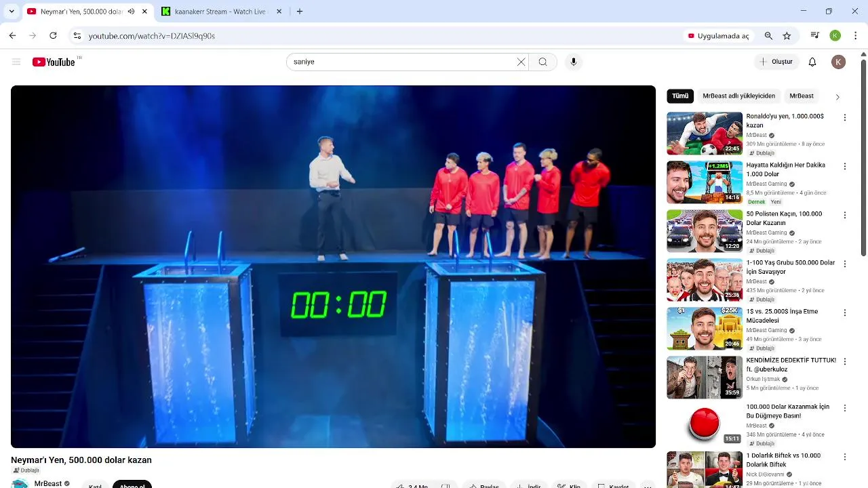868x488 pixels.
Task: Focus the YouTube search field containing saniye
Action: [x=403, y=62]
